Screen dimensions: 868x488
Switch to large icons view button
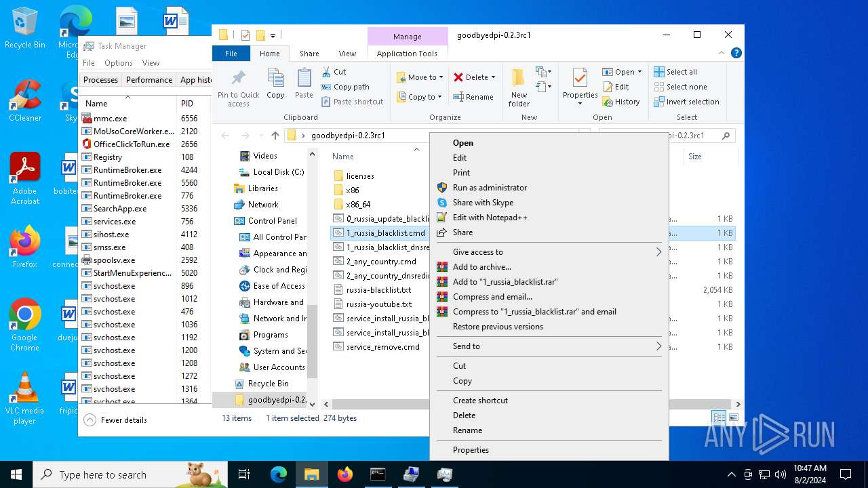click(x=733, y=418)
